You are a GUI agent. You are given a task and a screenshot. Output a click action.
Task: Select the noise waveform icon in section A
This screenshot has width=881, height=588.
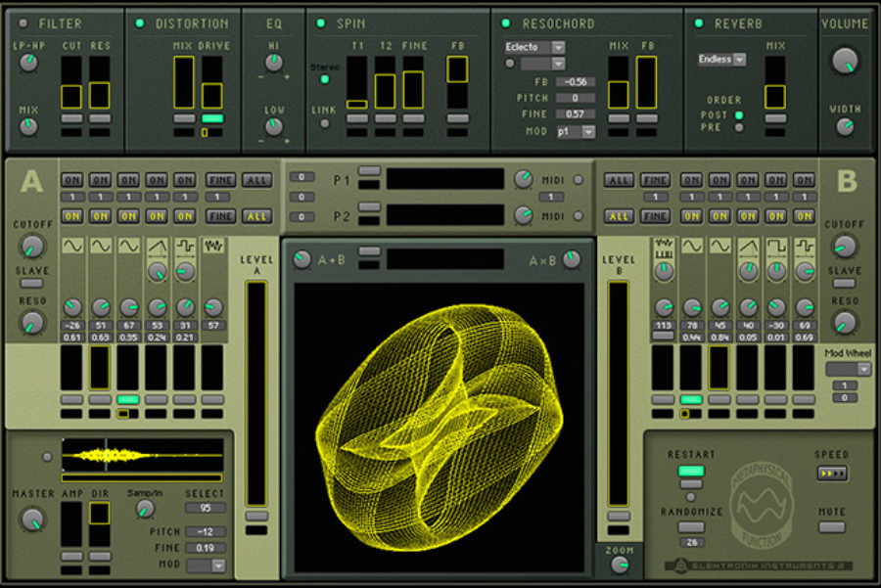pyautogui.click(x=213, y=247)
